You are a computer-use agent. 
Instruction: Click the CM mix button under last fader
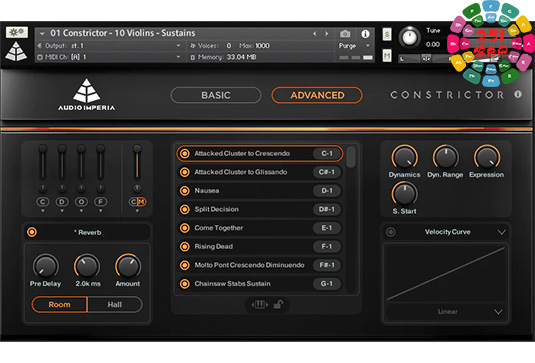pyautogui.click(x=138, y=202)
